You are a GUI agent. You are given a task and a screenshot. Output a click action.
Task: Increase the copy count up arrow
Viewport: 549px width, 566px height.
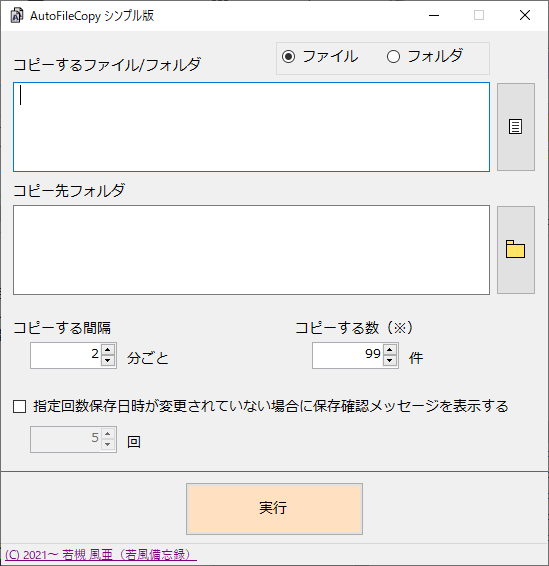(389, 349)
